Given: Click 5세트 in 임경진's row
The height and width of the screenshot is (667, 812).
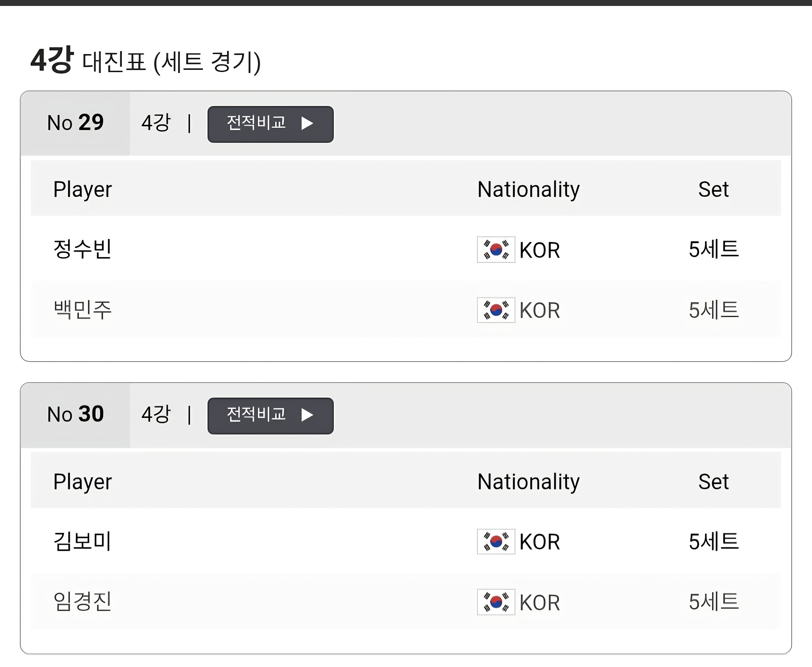Looking at the screenshot, I should 713,602.
